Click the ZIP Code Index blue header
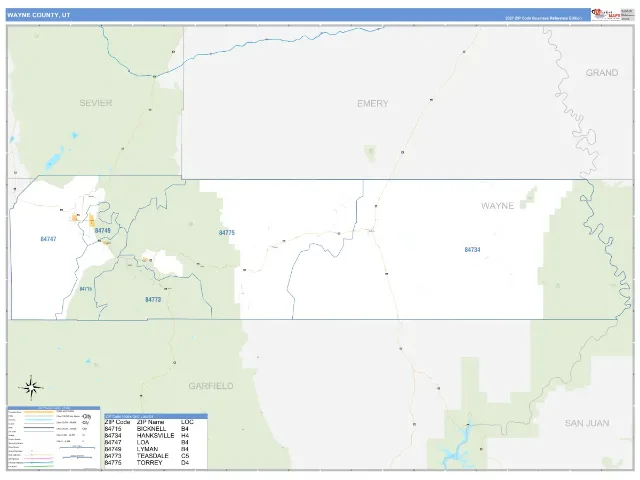 [x=156, y=416]
